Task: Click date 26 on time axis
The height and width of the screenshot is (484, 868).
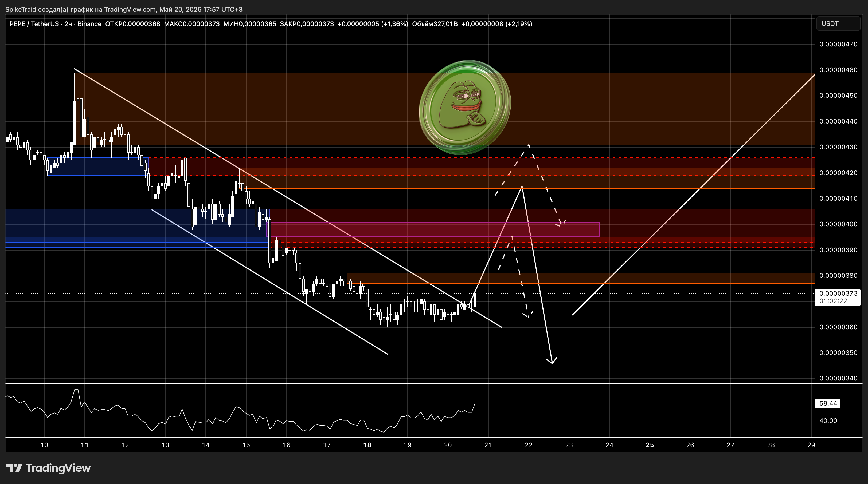Action: point(690,445)
